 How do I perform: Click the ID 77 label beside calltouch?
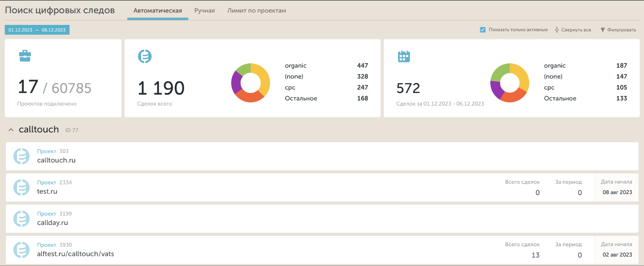point(72,130)
